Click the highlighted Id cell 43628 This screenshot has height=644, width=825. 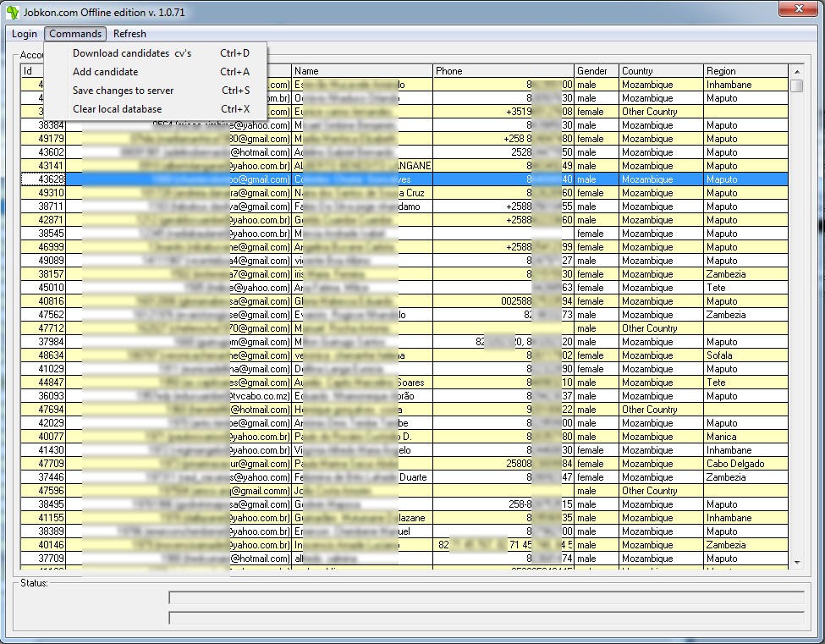[x=43, y=179]
